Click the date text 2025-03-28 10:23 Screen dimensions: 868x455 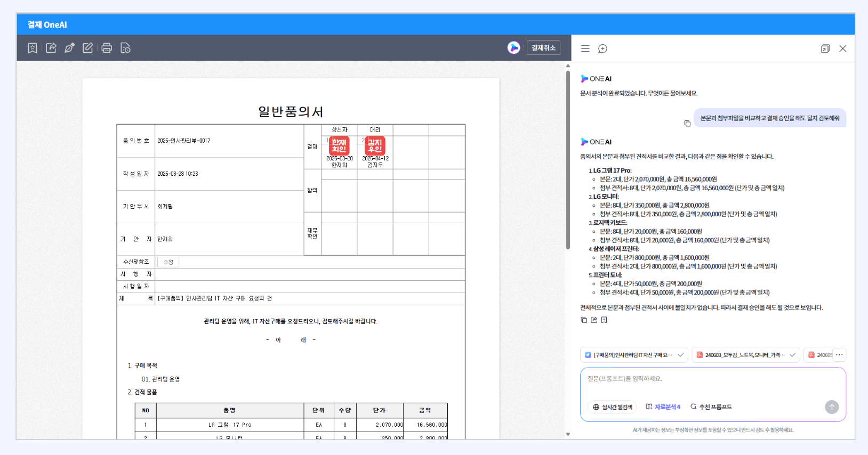click(x=178, y=174)
